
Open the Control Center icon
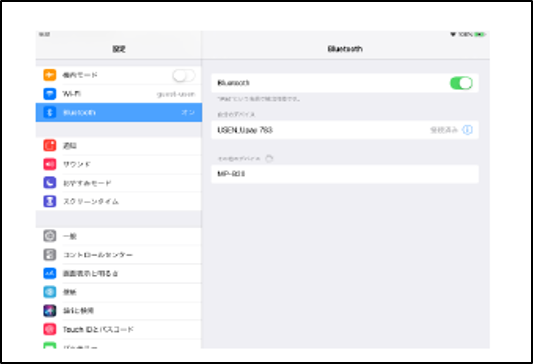point(50,255)
